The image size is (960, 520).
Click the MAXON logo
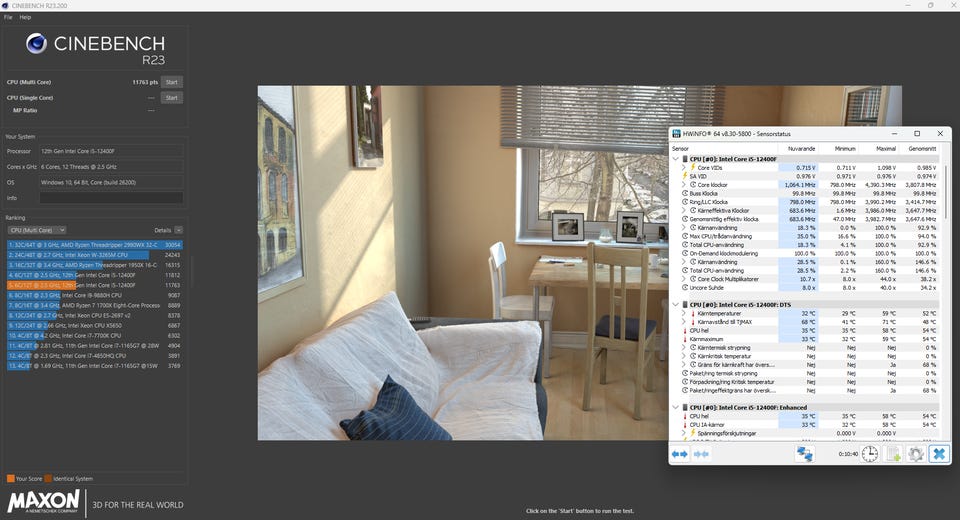[x=43, y=502]
